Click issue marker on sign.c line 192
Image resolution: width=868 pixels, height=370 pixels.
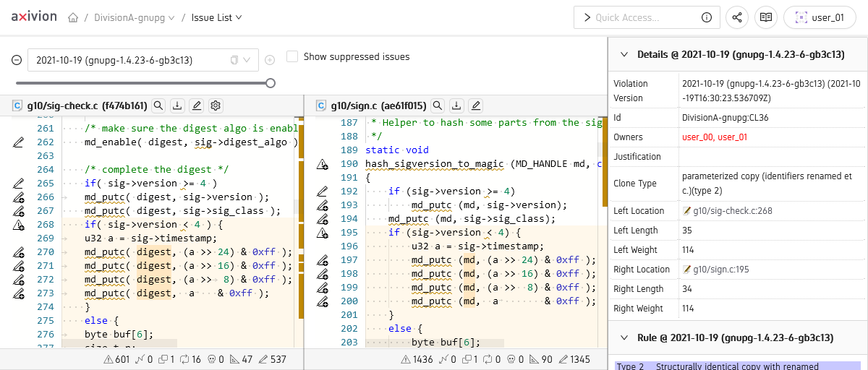tap(322, 192)
